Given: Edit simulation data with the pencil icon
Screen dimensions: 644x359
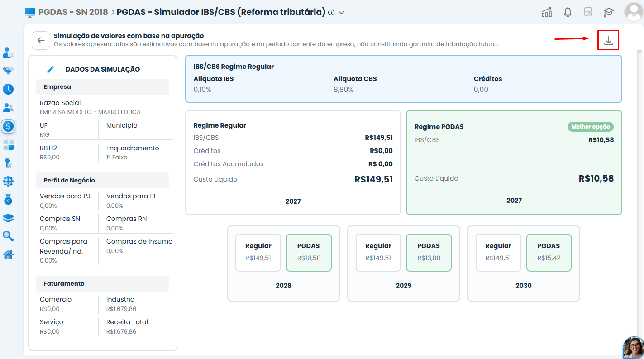Looking at the screenshot, I should point(51,69).
